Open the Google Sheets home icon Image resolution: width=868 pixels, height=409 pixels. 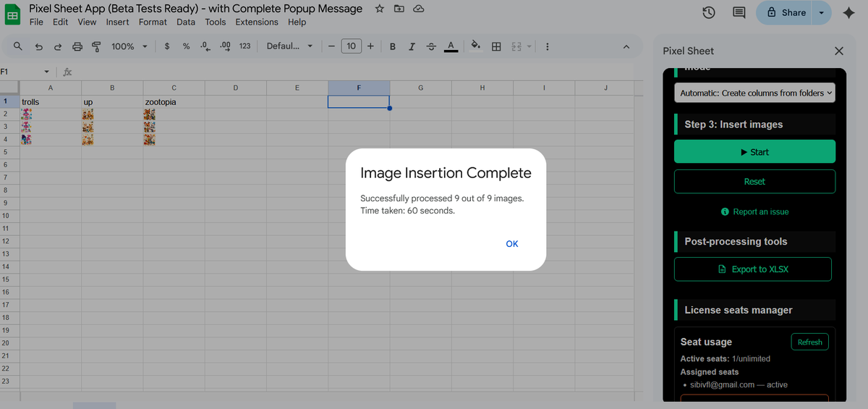pyautogui.click(x=13, y=14)
